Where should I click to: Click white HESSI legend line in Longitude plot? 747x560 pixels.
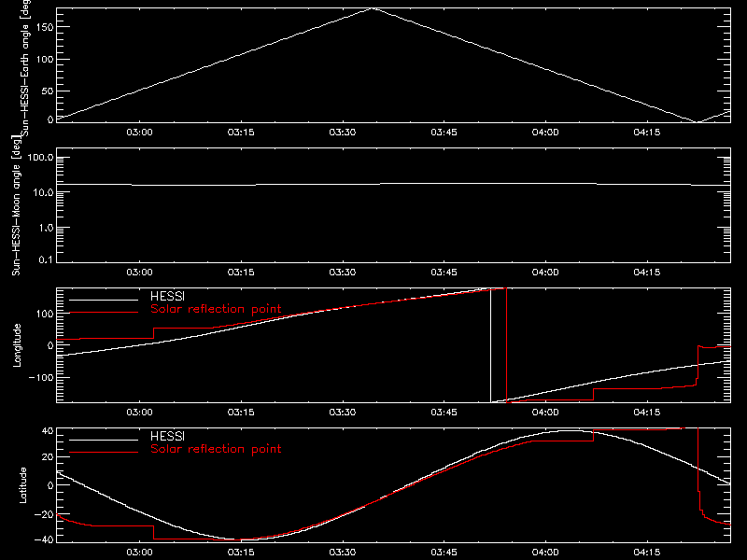104,300
